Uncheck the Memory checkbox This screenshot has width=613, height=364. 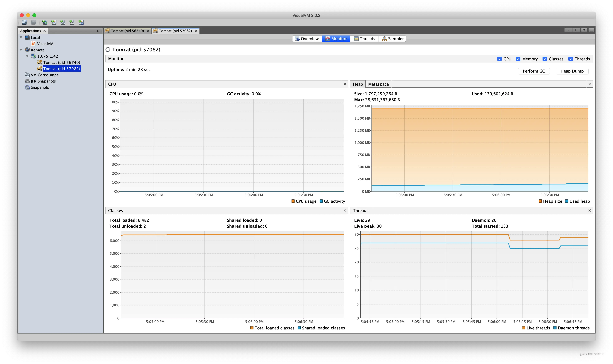[518, 59]
